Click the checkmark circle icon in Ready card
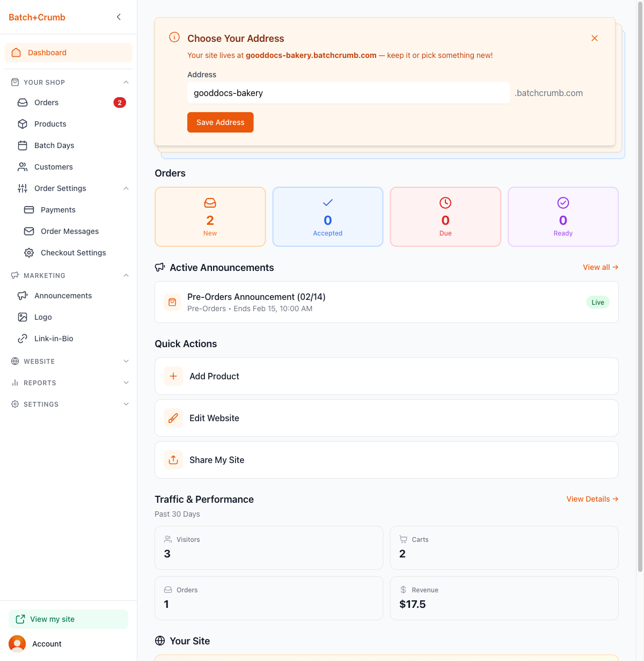 click(x=563, y=203)
